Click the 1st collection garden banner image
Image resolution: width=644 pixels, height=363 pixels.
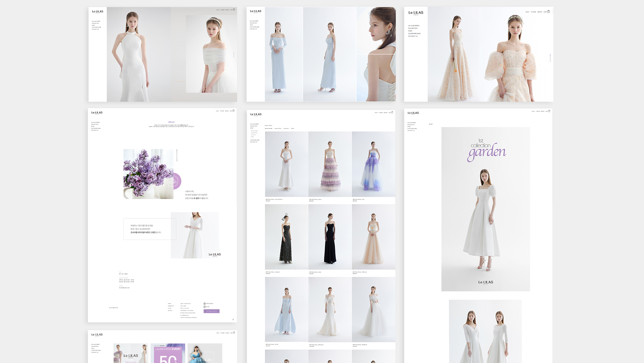tap(486, 209)
